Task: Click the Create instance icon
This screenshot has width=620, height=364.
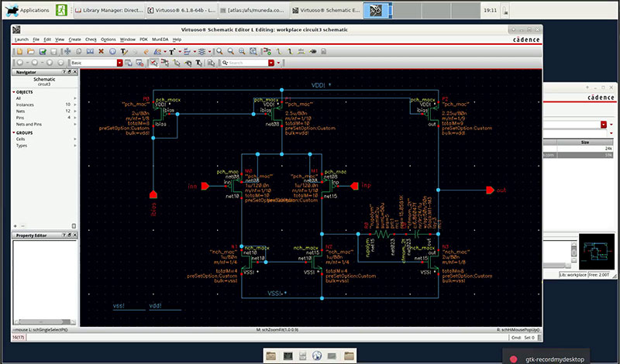Action: pyautogui.click(x=157, y=51)
